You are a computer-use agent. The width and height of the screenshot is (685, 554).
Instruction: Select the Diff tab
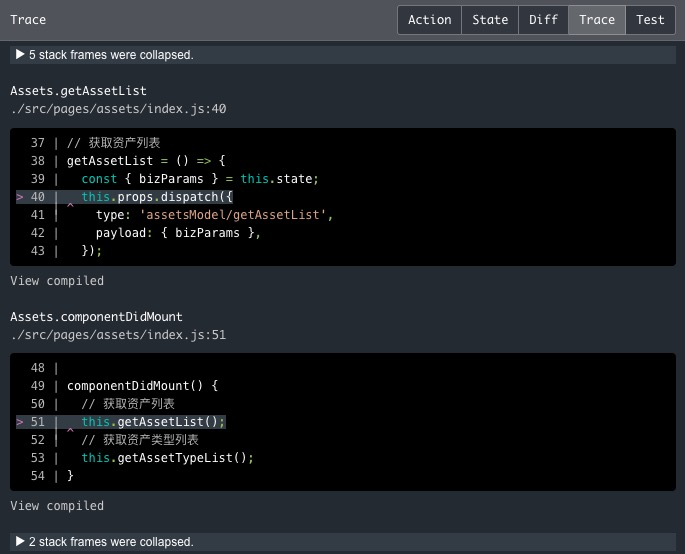[543, 20]
